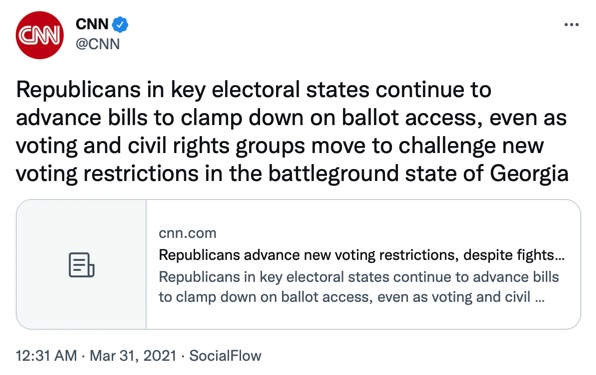Click tweet line starting 'Republicans in key electoral'
This screenshot has width=596, height=375.
(254, 91)
